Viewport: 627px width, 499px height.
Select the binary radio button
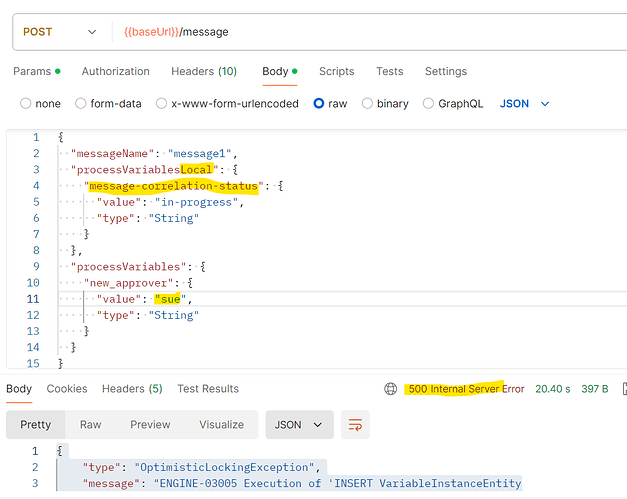pyautogui.click(x=367, y=104)
